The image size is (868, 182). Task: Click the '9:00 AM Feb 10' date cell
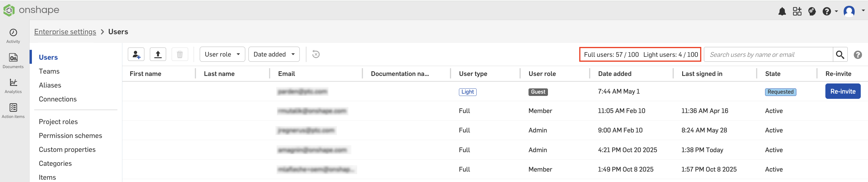pos(620,130)
